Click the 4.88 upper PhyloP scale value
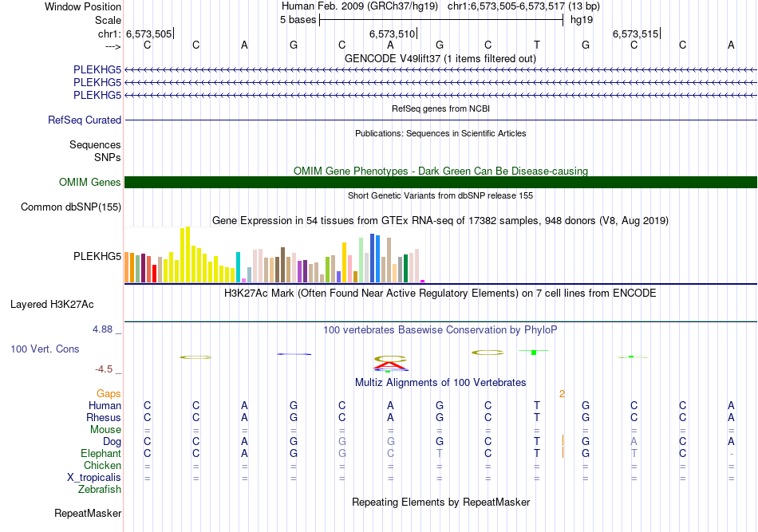Image resolution: width=758 pixels, height=532 pixels. [x=102, y=329]
